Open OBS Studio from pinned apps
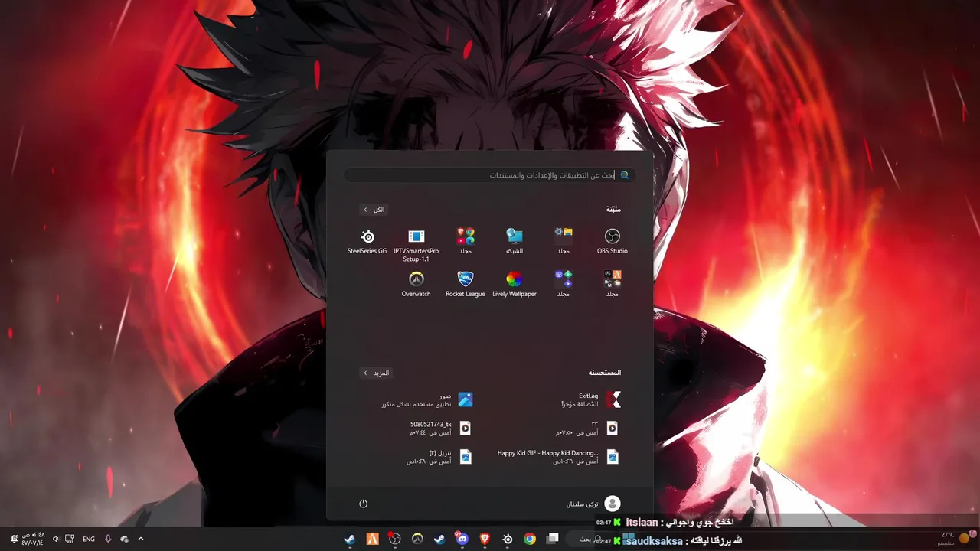980x551 pixels. tap(612, 240)
